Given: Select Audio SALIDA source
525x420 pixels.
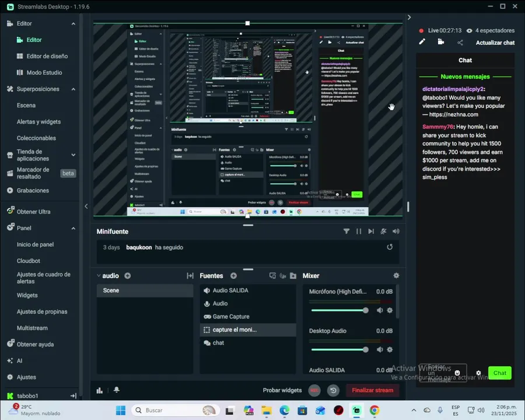Looking at the screenshot, I should (248, 290).
